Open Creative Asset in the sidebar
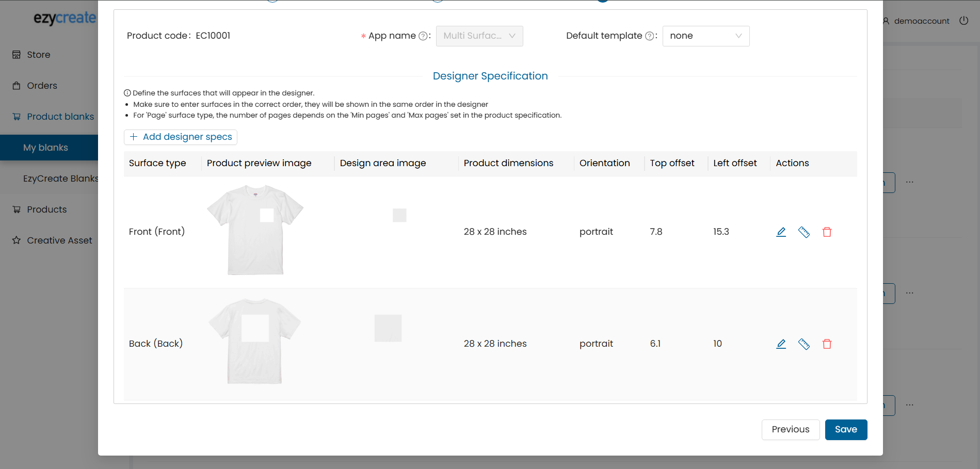The height and width of the screenshot is (469, 980). tap(59, 240)
